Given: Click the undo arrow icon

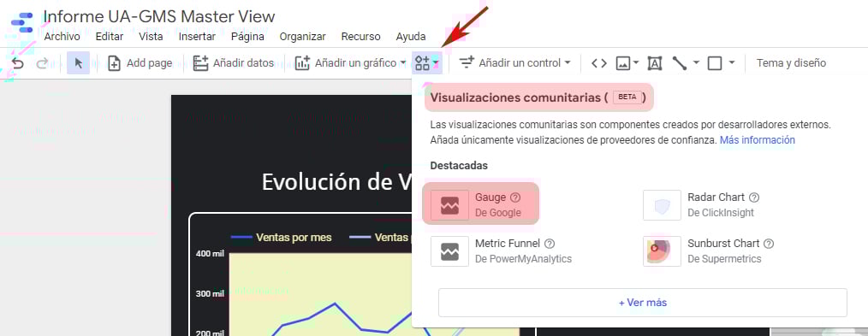Looking at the screenshot, I should (18, 63).
